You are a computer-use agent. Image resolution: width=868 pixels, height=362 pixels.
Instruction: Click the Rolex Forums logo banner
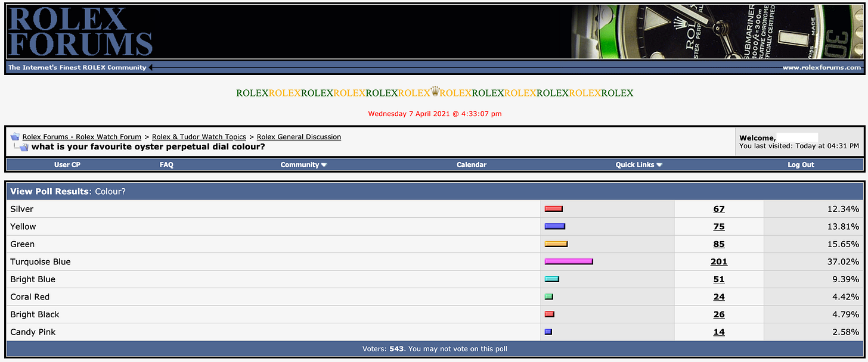80,33
